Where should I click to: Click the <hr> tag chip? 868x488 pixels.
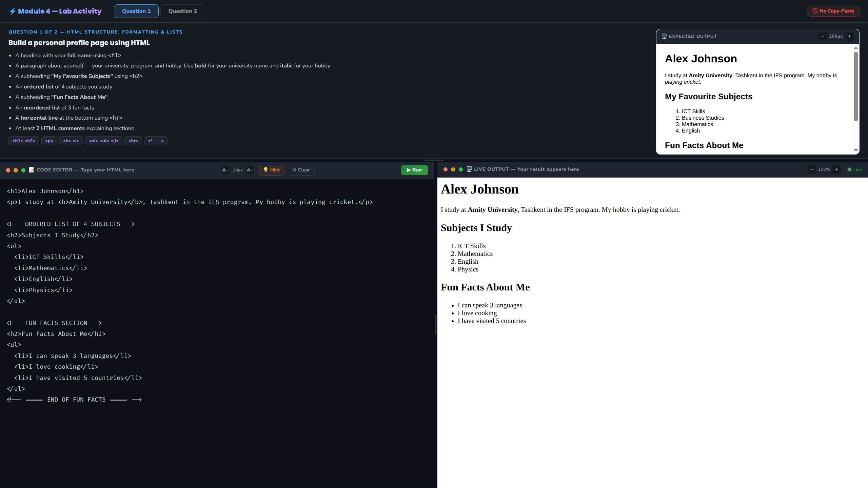coord(133,141)
